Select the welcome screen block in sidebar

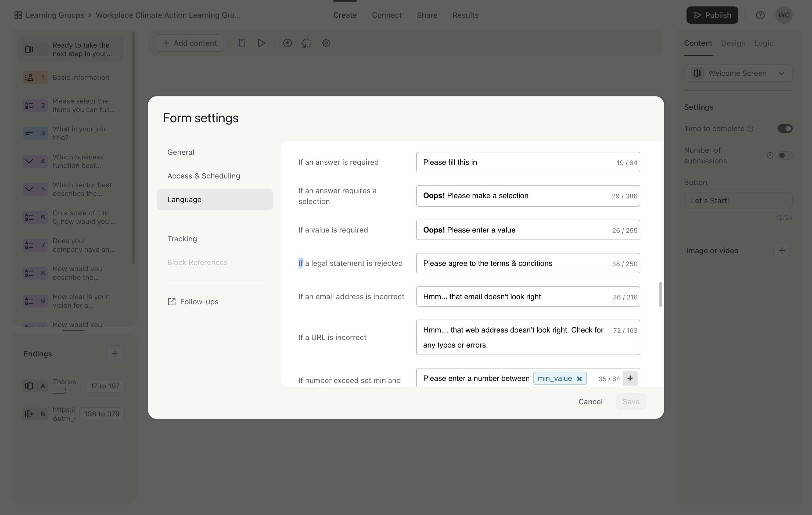click(70, 49)
